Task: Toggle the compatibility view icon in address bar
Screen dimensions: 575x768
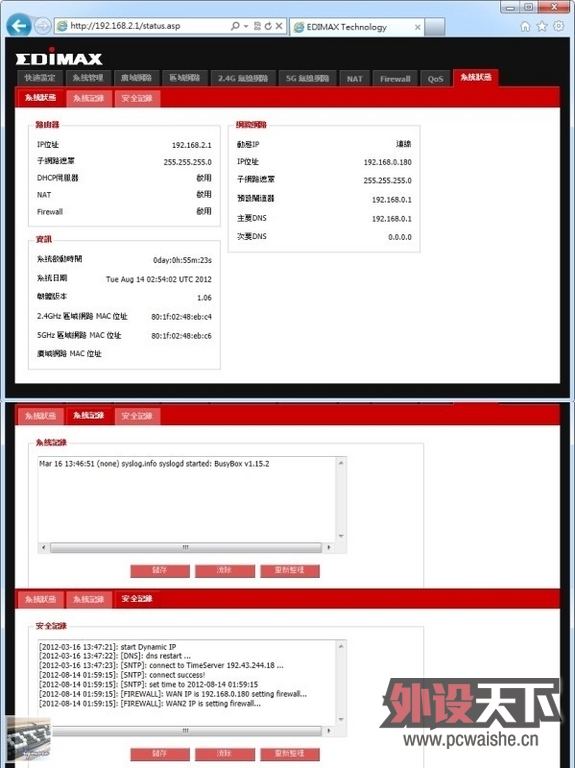Action: pos(258,26)
